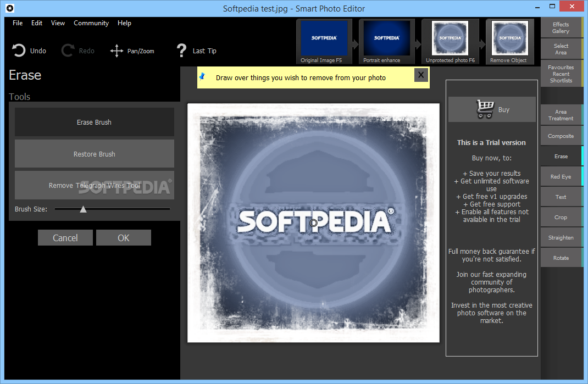Viewport: 588px width, 384px height.
Task: Adjust the Brush Size slider handle
Action: [83, 209]
